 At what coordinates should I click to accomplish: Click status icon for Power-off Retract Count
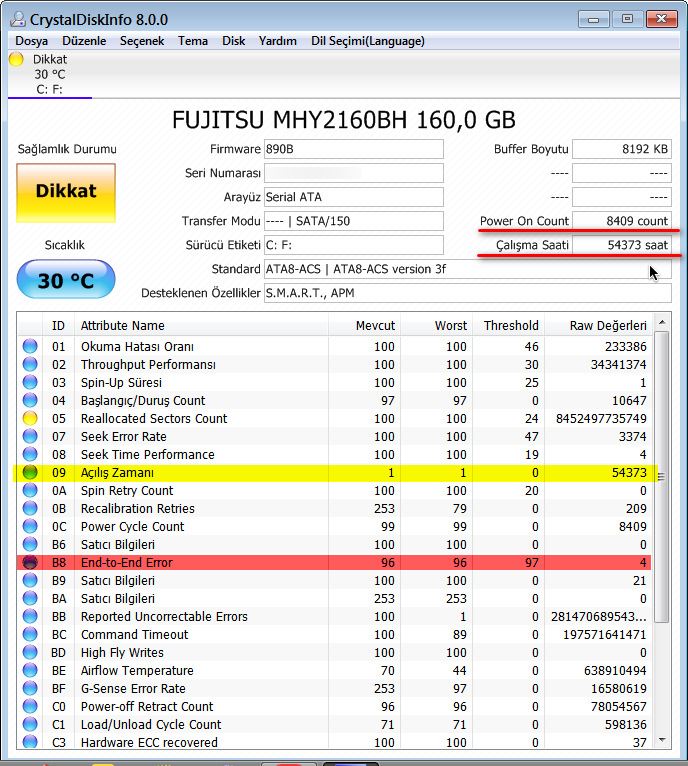click(30, 706)
